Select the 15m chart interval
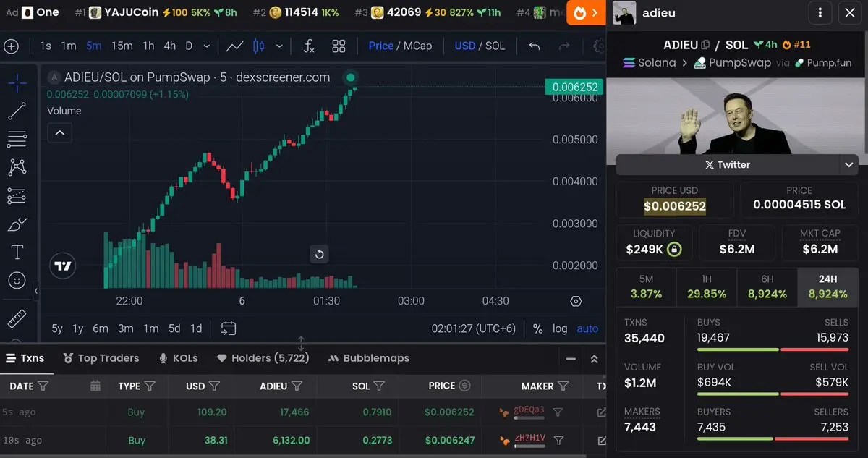This screenshot has height=458, width=868. (122, 46)
